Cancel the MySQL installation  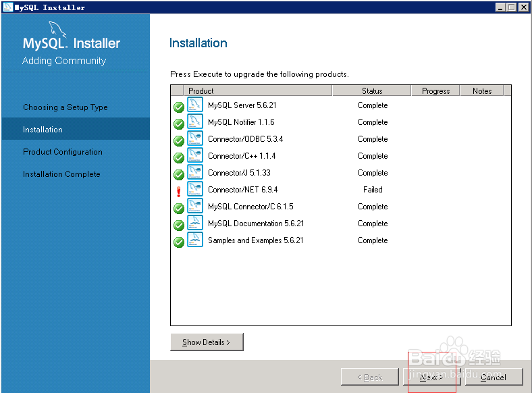pyautogui.click(x=494, y=377)
